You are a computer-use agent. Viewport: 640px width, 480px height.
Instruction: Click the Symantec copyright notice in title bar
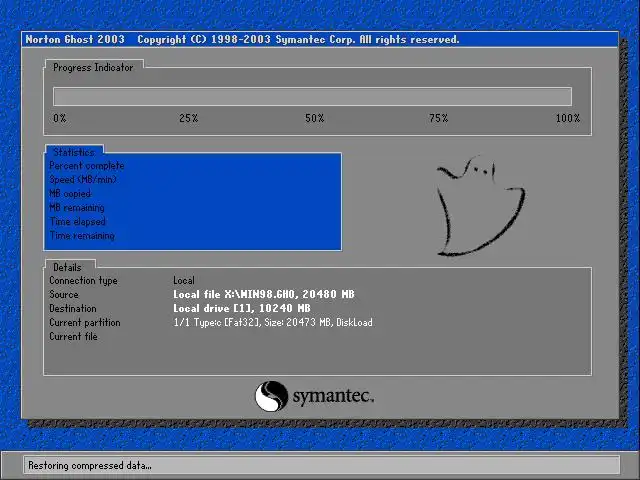point(298,40)
